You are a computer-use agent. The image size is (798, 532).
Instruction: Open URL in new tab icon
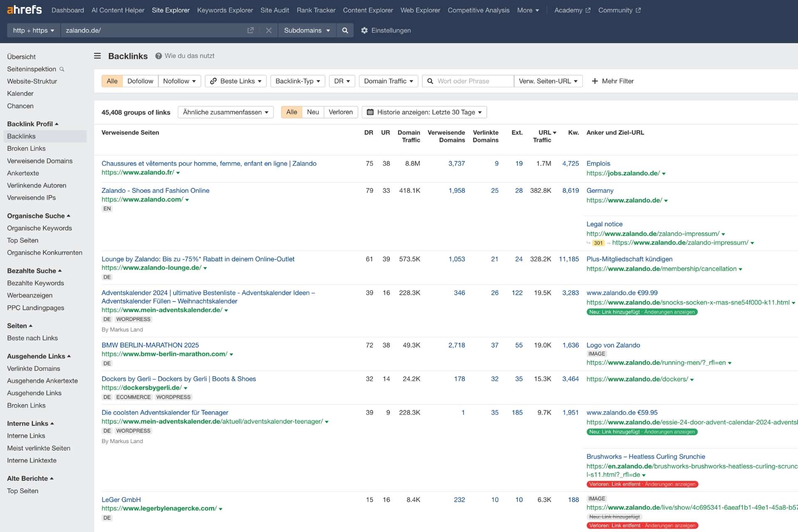[x=250, y=30]
